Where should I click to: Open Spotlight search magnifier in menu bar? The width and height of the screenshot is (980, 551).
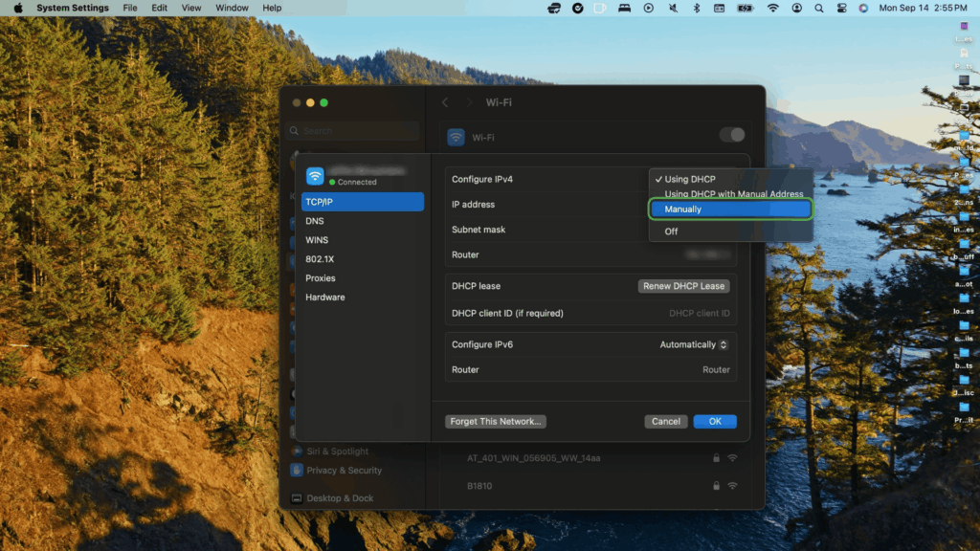click(819, 8)
